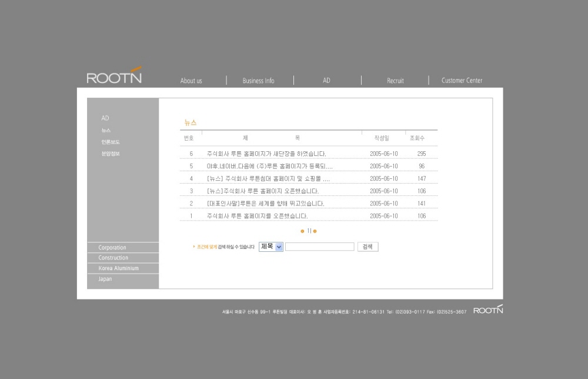Image resolution: width=588 pixels, height=379 pixels.
Task: Open post 2 titled [대표인사말]
Action: click(x=265, y=204)
